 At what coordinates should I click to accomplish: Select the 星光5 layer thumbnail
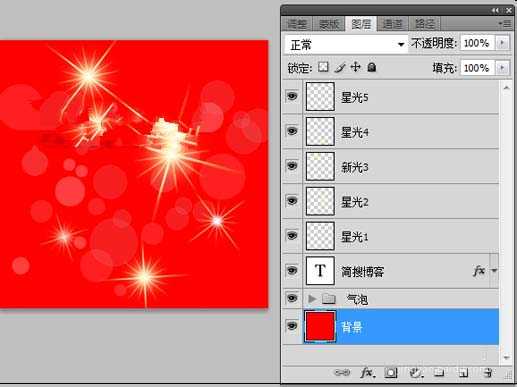coord(320,96)
